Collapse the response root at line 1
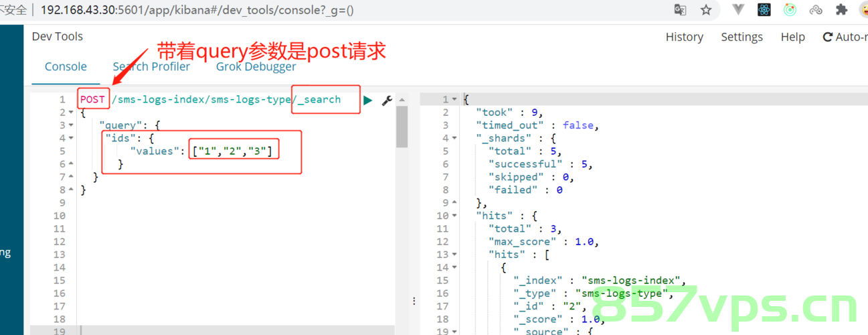This screenshot has height=335, width=868. point(454,99)
